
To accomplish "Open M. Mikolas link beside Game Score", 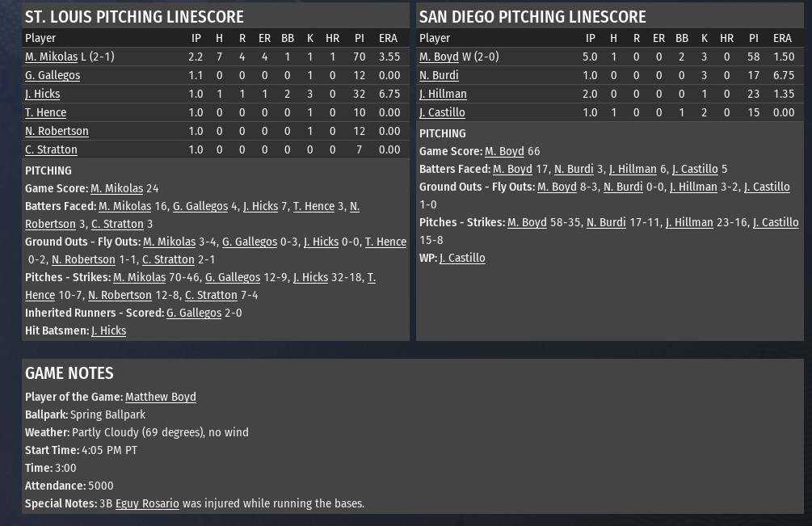I will pos(116,188).
